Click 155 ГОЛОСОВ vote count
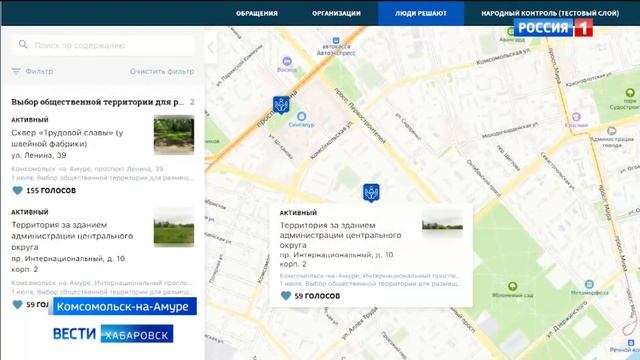640x360 pixels. click(x=51, y=191)
